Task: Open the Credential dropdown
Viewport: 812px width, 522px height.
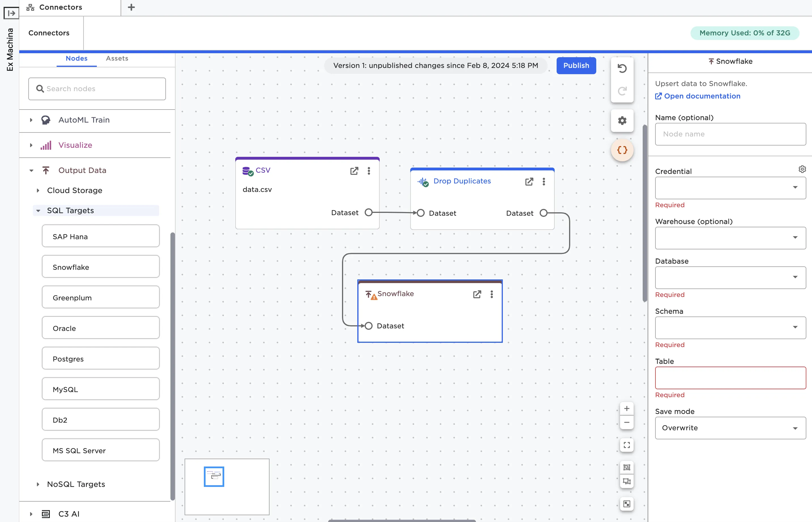Action: click(x=730, y=187)
